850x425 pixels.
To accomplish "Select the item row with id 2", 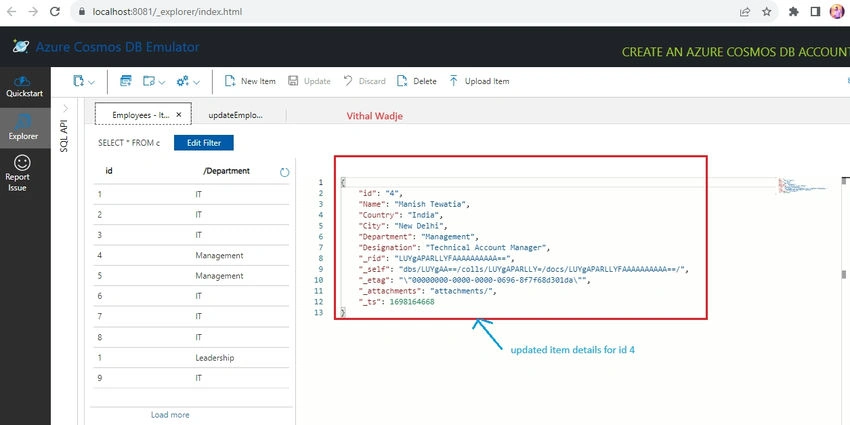I will pyautogui.click(x=191, y=215).
